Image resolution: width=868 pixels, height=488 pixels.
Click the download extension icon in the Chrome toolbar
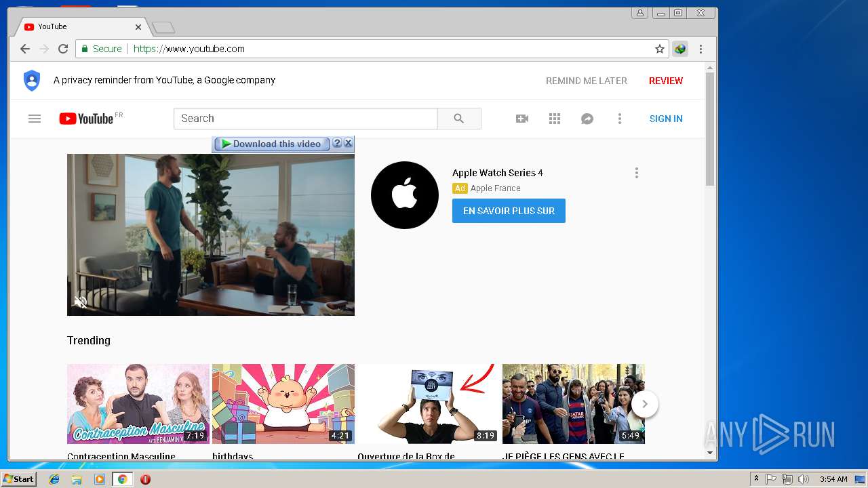[680, 49]
